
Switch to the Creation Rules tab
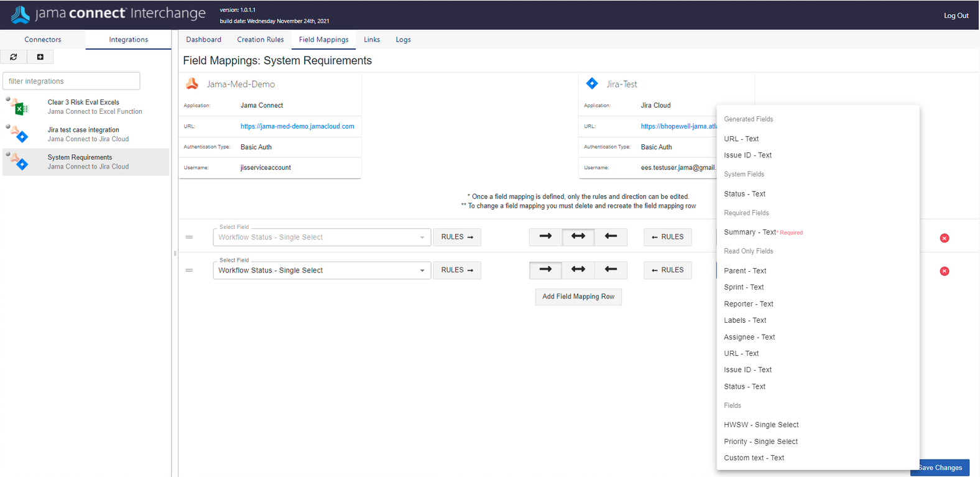[x=260, y=39]
